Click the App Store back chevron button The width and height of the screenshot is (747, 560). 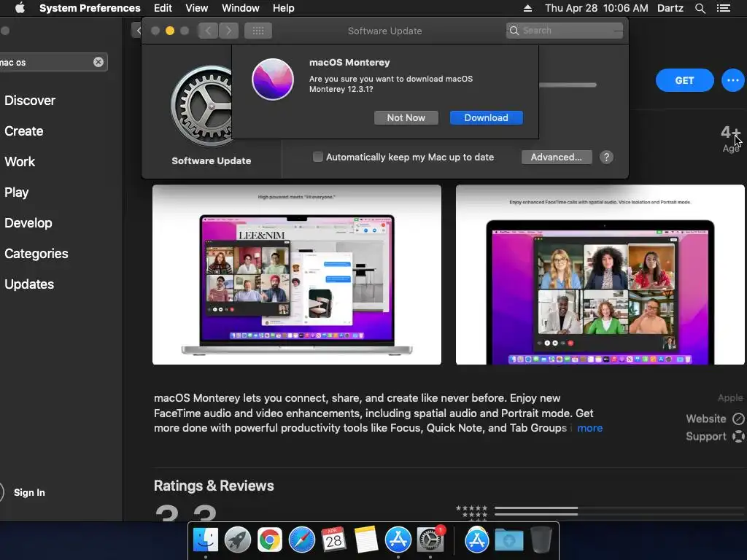pos(138,31)
